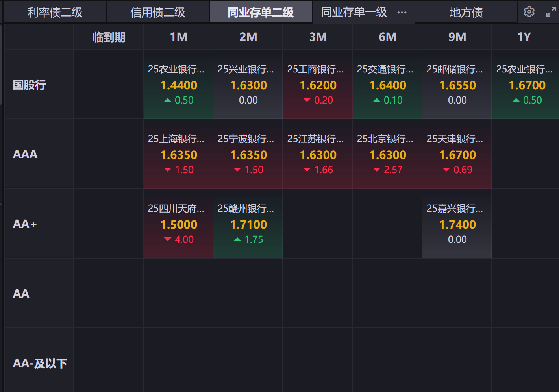This screenshot has width=559, height=392.
Task: Click 25嘉兴银行 quote at 1.7400
Action: pos(457,224)
